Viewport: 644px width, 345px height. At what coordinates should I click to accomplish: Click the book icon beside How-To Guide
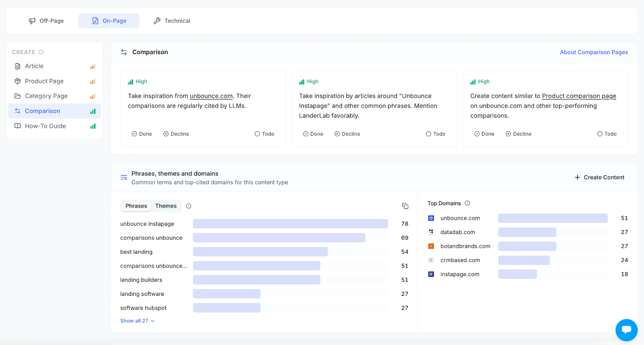click(18, 126)
